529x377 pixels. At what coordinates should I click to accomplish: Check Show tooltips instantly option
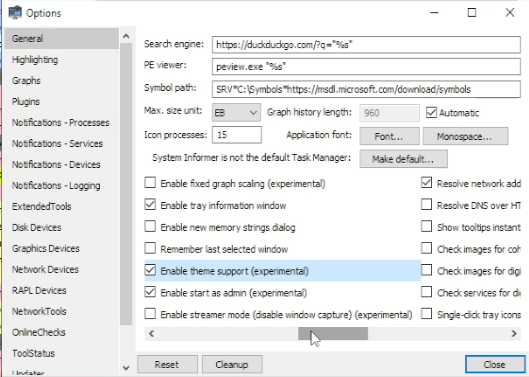point(426,226)
